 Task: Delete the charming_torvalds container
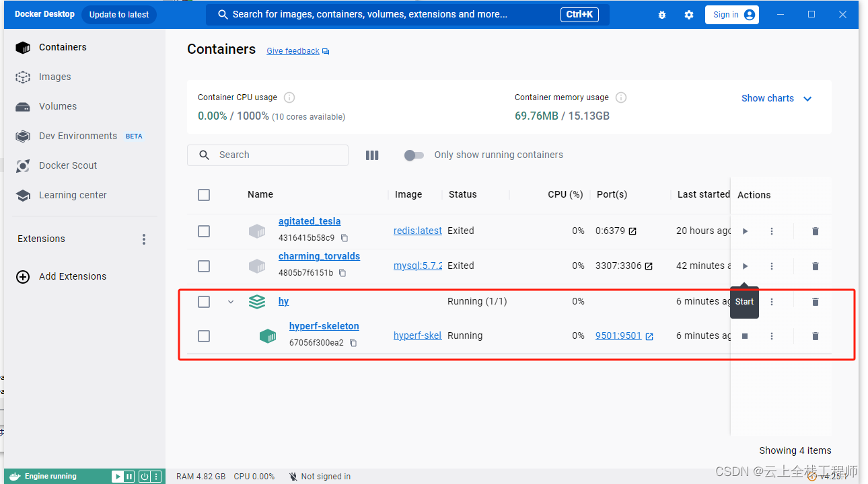click(x=816, y=266)
